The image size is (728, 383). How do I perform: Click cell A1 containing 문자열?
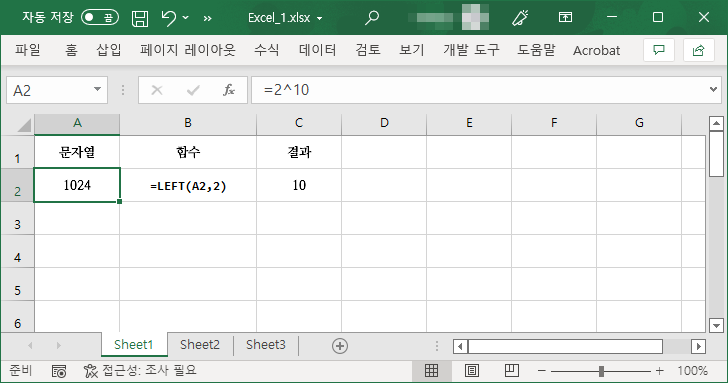[x=77, y=152]
